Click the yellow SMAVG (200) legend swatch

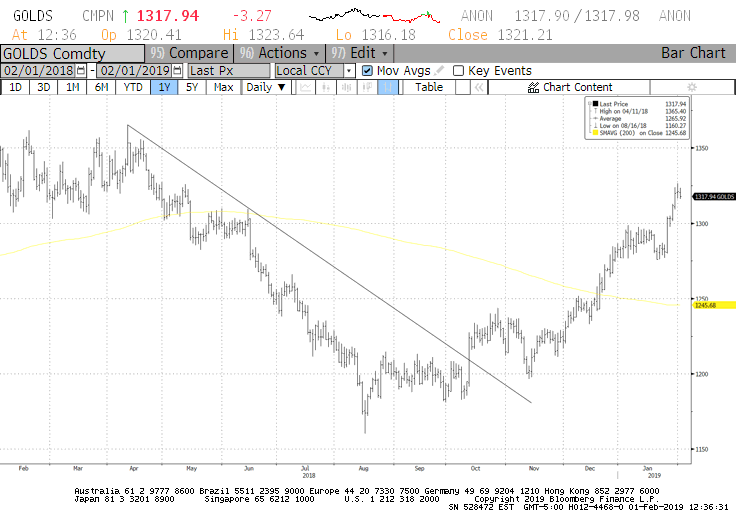[x=593, y=132]
